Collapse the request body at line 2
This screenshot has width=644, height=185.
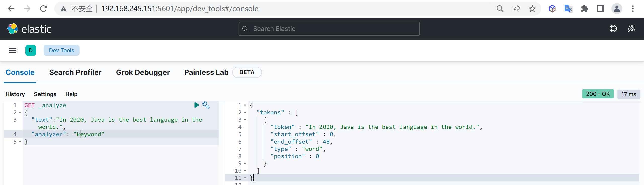tap(20, 112)
